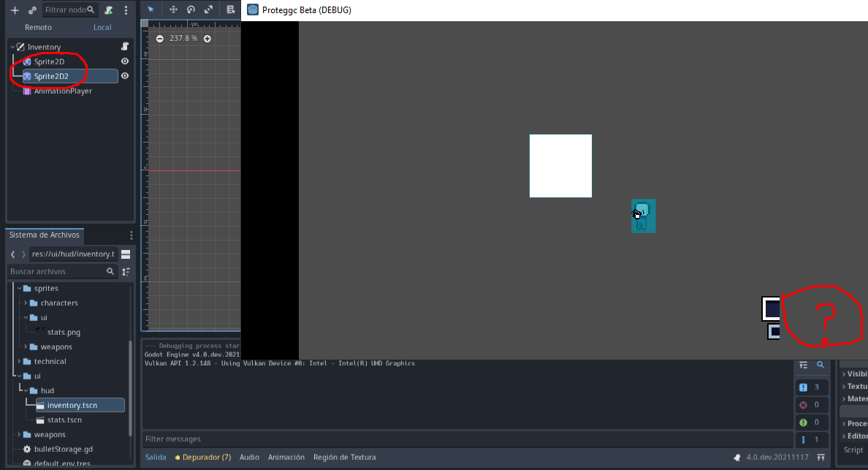
Task: Open the filesystem dock options menu
Action: [x=132, y=235]
